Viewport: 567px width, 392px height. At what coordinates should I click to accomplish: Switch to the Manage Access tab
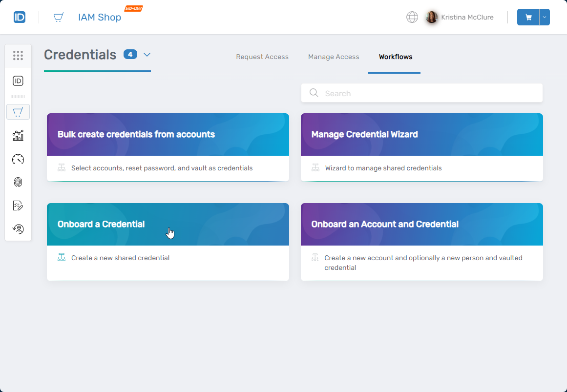(334, 57)
